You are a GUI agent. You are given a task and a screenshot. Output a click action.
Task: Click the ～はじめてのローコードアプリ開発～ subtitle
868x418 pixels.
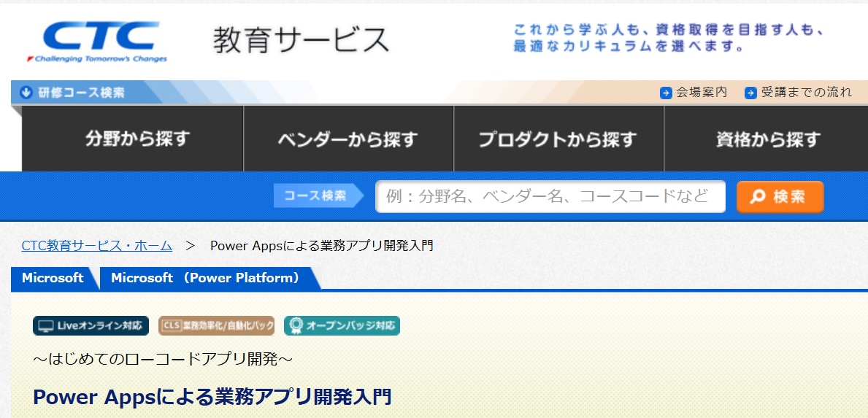click(x=163, y=359)
